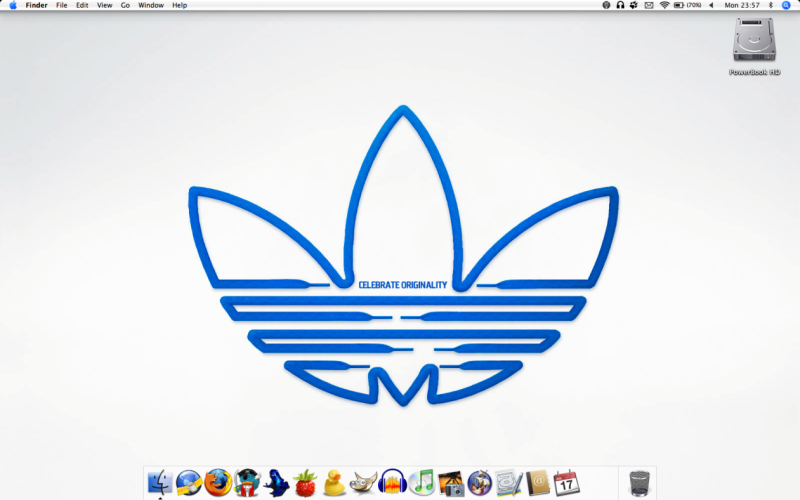Launch Cyberduck yellow duck icon
The image size is (800, 500).
pos(334,483)
